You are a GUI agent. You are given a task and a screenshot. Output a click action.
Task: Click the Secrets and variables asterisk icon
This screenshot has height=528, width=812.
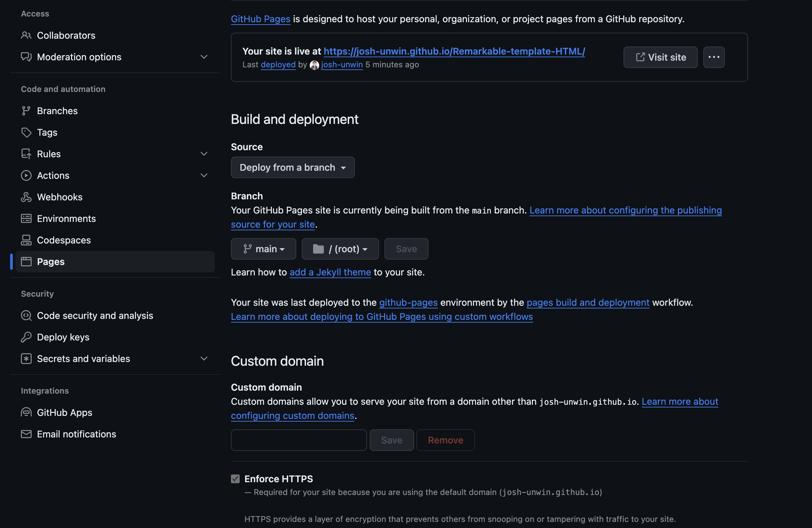tap(26, 358)
